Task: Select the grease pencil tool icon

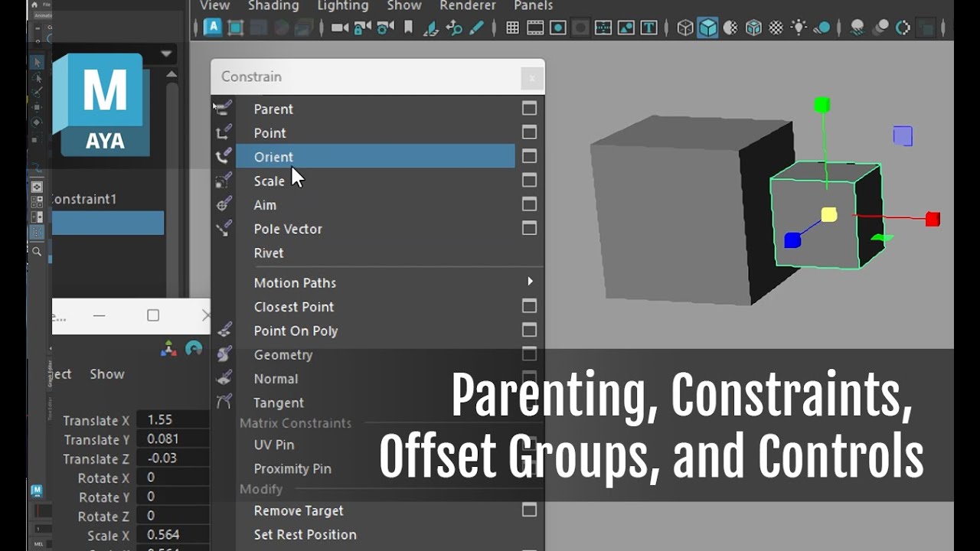Action: pyautogui.click(x=477, y=28)
